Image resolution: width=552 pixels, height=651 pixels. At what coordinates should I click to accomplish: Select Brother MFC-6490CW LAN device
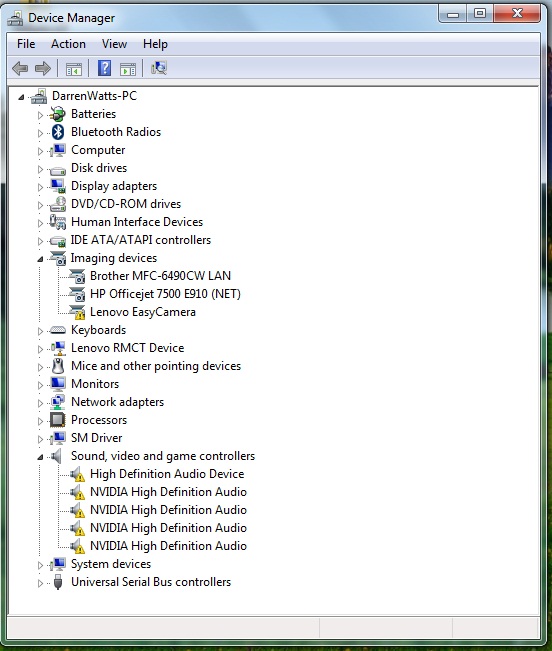[160, 276]
